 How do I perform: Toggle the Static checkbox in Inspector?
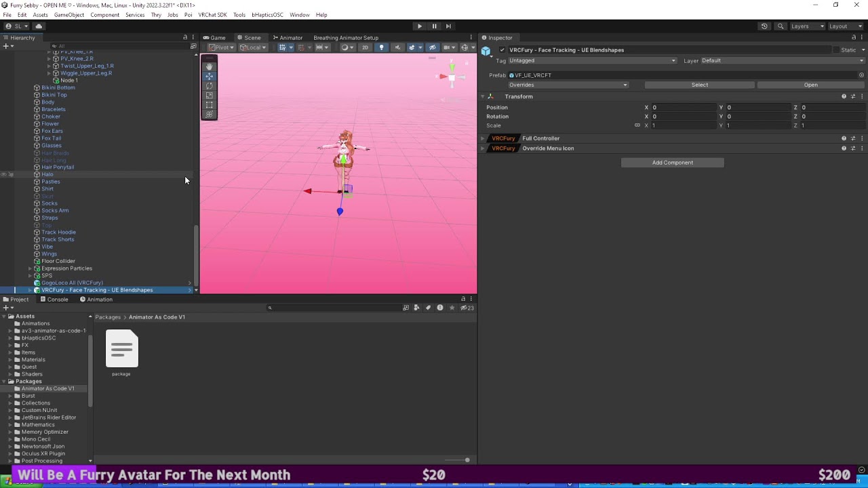click(835, 50)
